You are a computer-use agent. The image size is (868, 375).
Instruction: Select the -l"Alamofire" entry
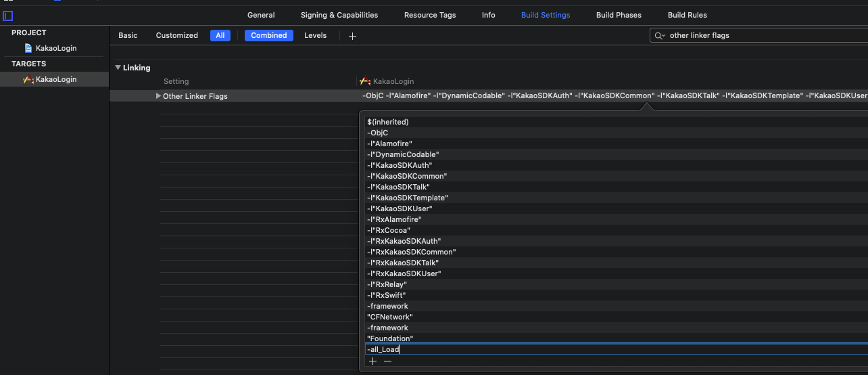pos(616,144)
